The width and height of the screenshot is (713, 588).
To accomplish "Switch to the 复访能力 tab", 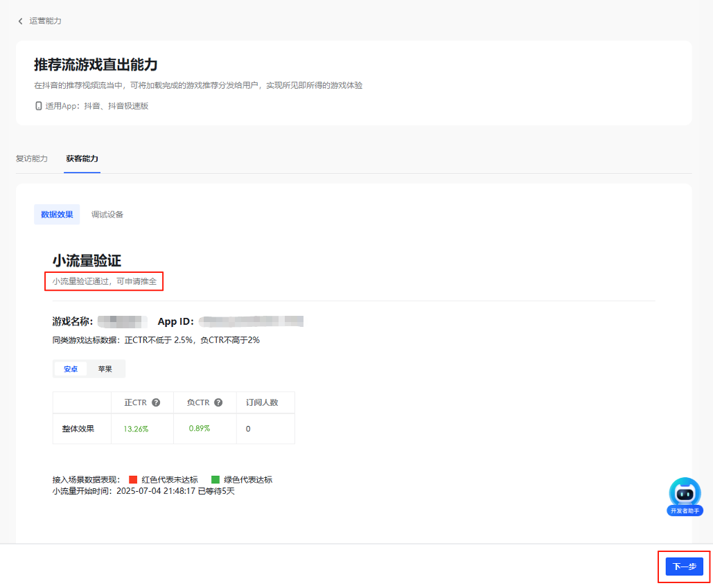I will coord(32,159).
